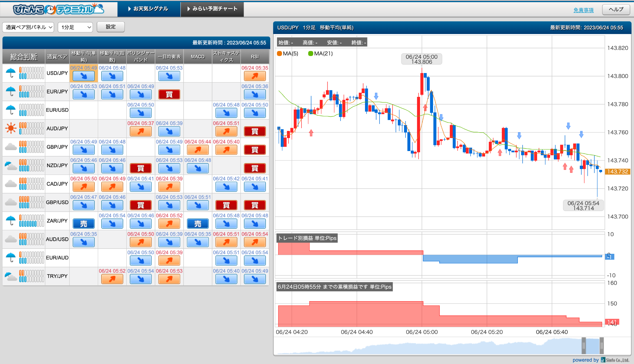Click USD/JPY RSI orange up-arrow signal
The height and width of the screenshot is (364, 634).
click(255, 76)
